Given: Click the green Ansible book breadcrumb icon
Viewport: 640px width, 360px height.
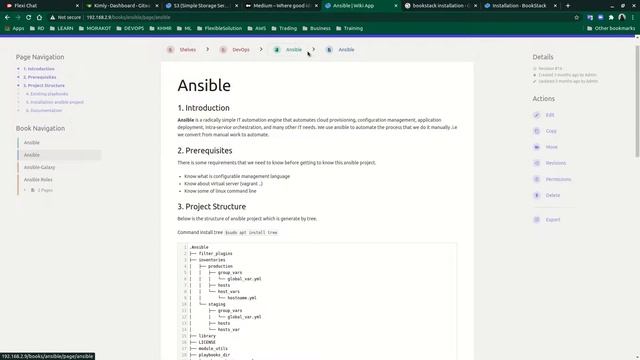Looking at the screenshot, I should click(277, 50).
